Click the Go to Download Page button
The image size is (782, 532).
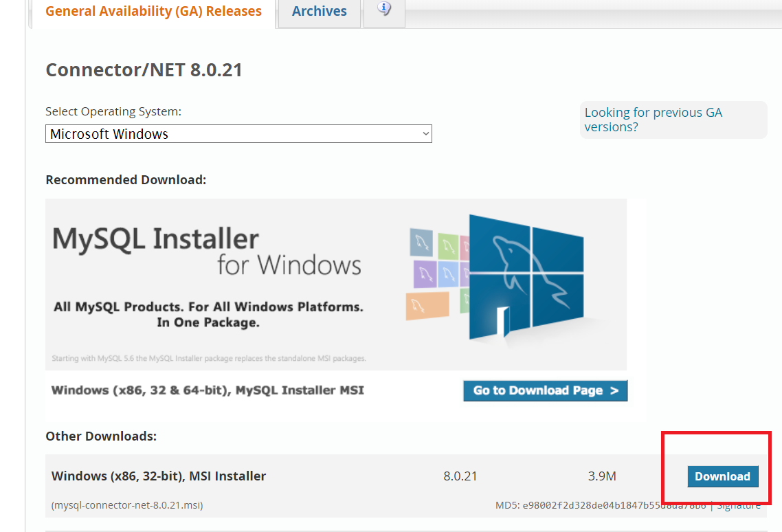click(545, 390)
